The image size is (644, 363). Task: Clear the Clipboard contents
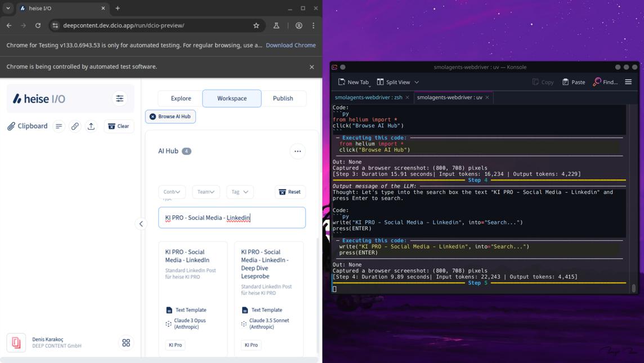119,126
